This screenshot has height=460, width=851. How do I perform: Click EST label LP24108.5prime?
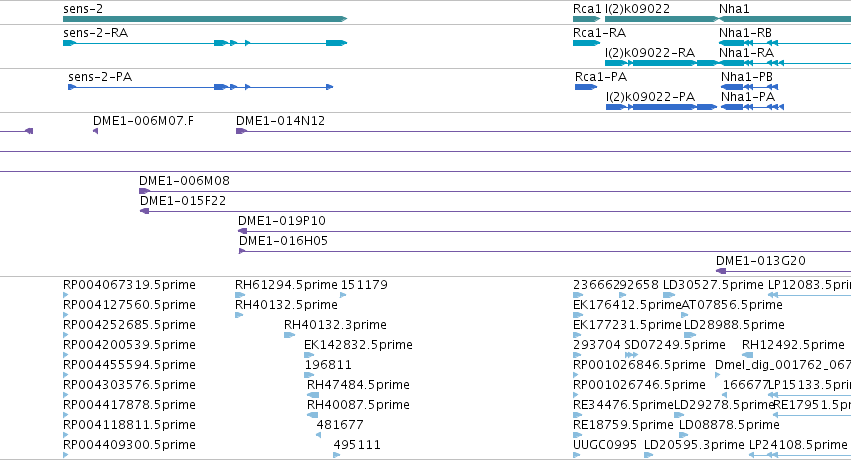pyautogui.click(x=798, y=445)
